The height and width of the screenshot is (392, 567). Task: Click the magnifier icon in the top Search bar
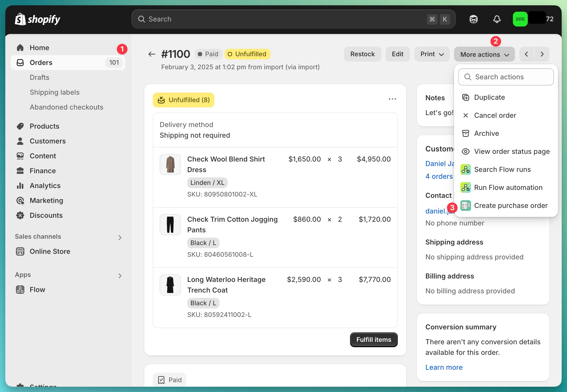[142, 19]
